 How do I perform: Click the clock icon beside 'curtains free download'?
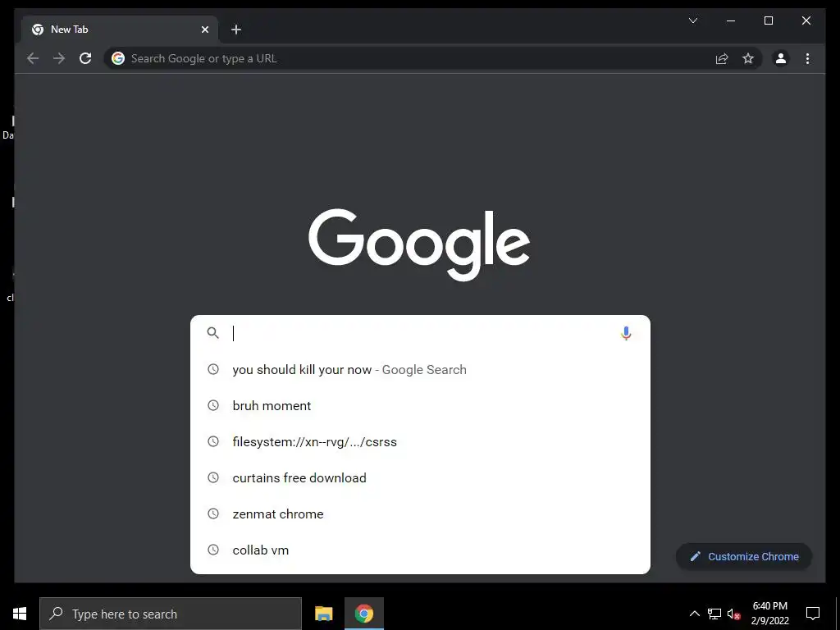(213, 477)
